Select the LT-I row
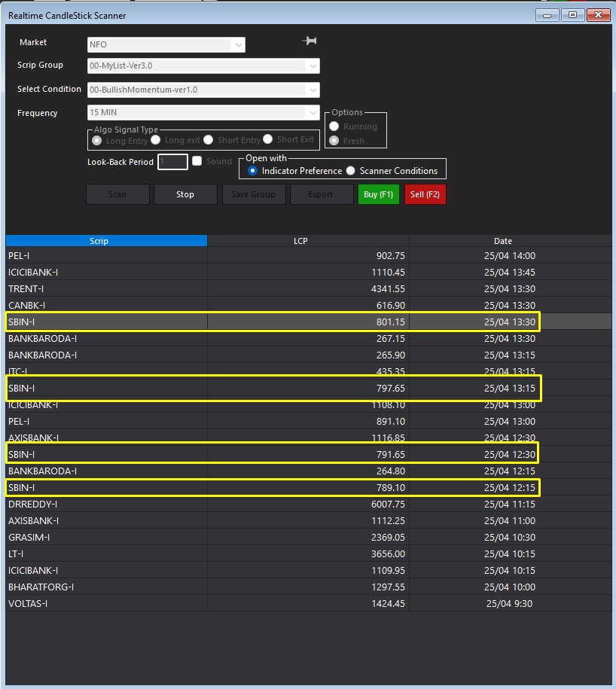616x689 pixels. coord(309,554)
